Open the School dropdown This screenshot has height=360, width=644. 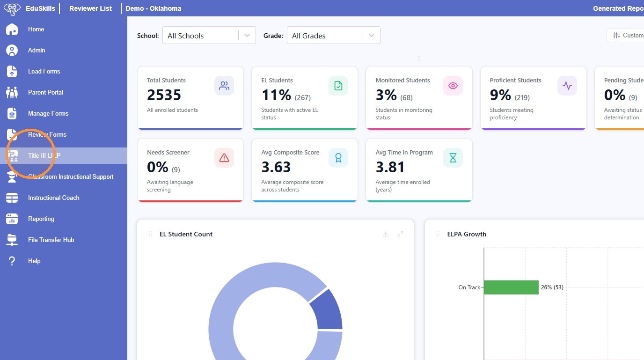click(x=209, y=36)
